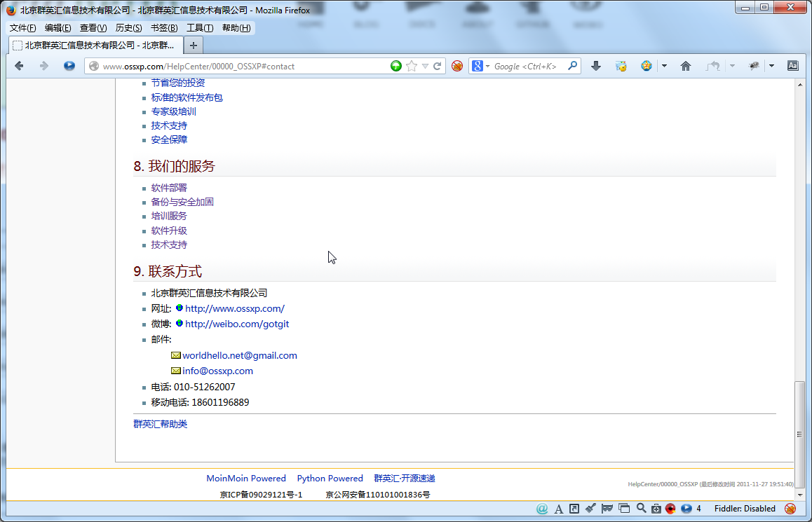The width and height of the screenshot is (812, 522).
Task: Select the 北京群英汇信息技术有限公司 tab
Action: pos(96,45)
